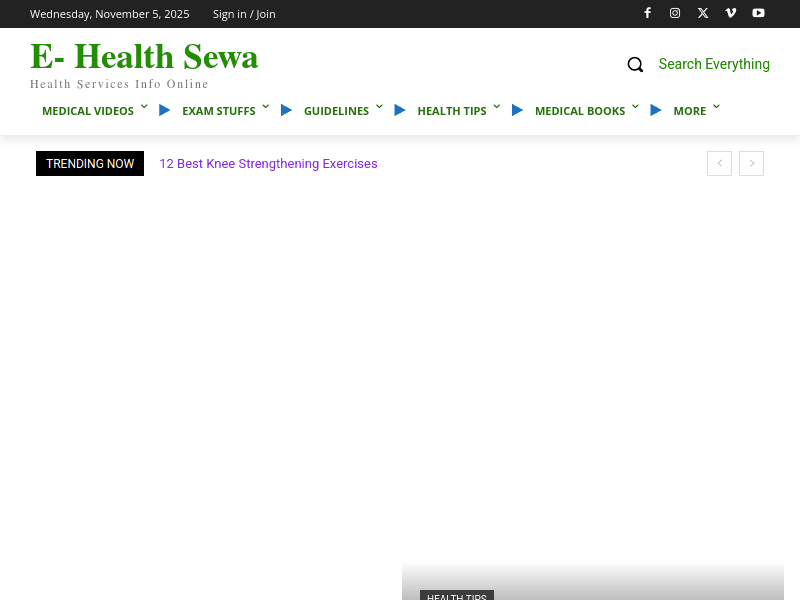
Task: Click the play icon beside MORE
Action: [716, 106]
